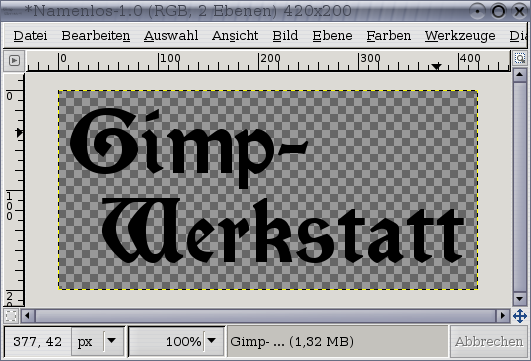
Task: Open the Ansicht menu
Action: [x=235, y=36]
